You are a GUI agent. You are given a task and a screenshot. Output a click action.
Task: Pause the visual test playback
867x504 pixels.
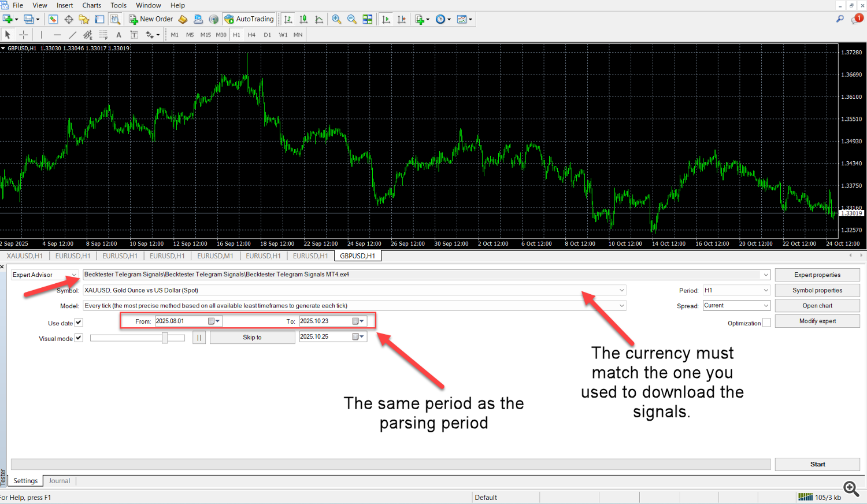pyautogui.click(x=199, y=338)
